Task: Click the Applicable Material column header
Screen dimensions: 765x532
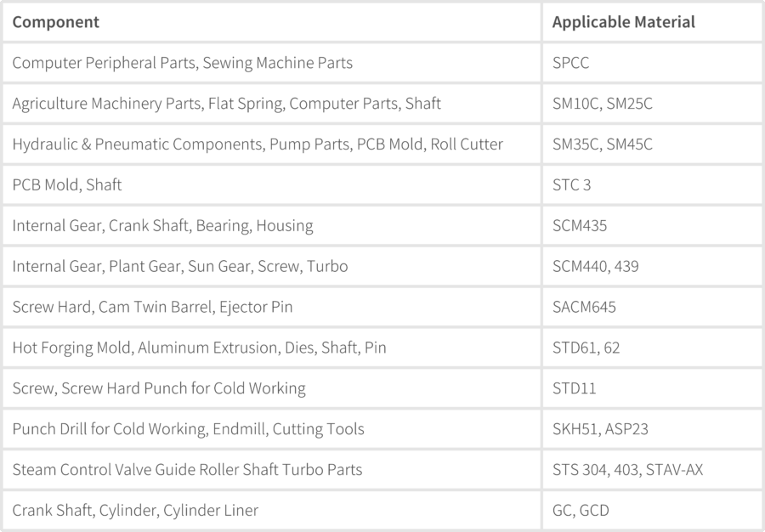Action: coord(652,22)
